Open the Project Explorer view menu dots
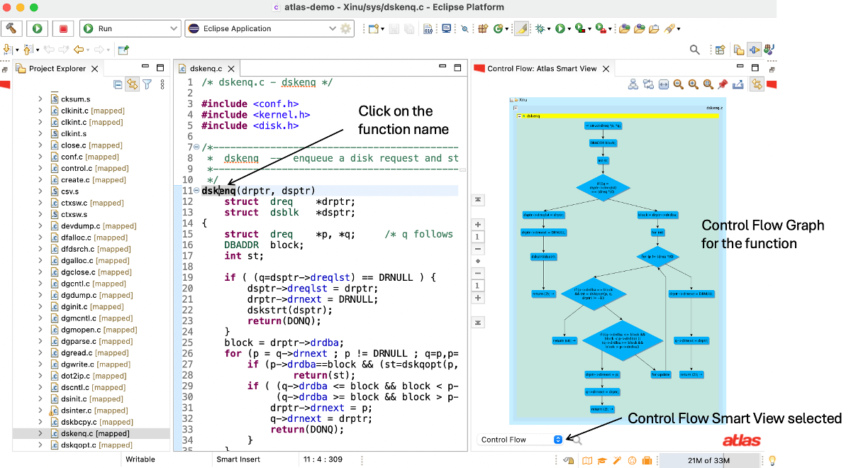The height and width of the screenshot is (468, 868). coord(162,84)
